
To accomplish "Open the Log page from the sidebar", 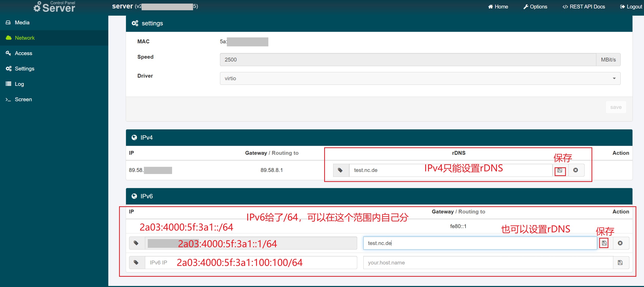I will point(19,84).
